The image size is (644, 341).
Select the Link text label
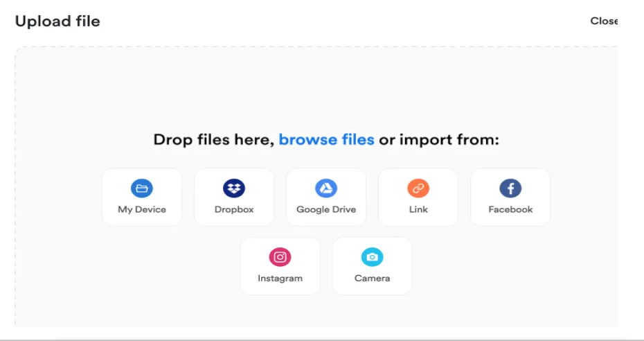(418, 209)
